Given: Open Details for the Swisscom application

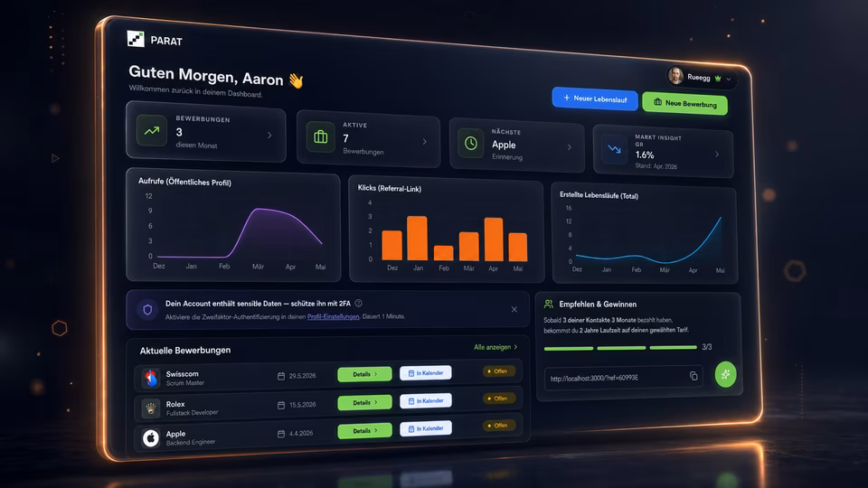Looking at the screenshot, I should coord(364,374).
